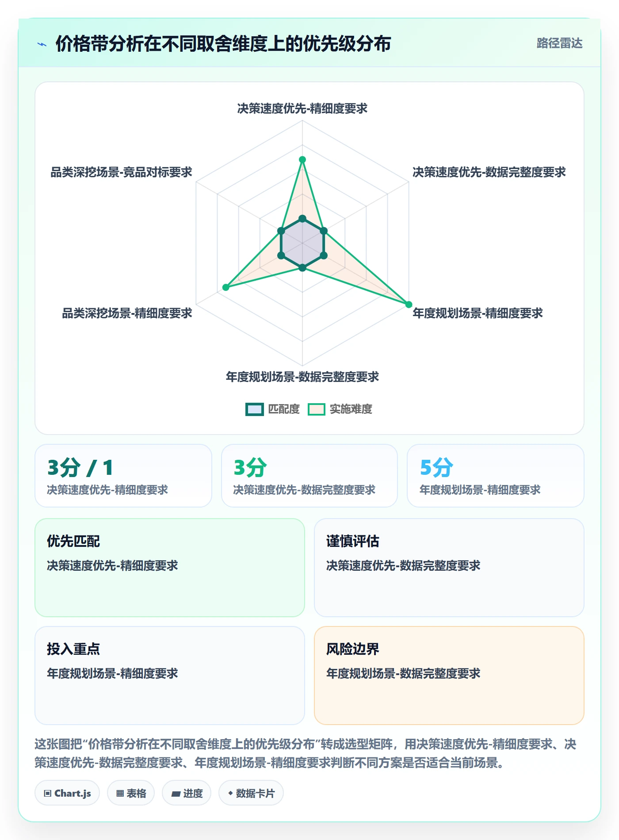
Task: Hide the 匹配度 dataset via legend label
Action: pyautogui.click(x=284, y=409)
